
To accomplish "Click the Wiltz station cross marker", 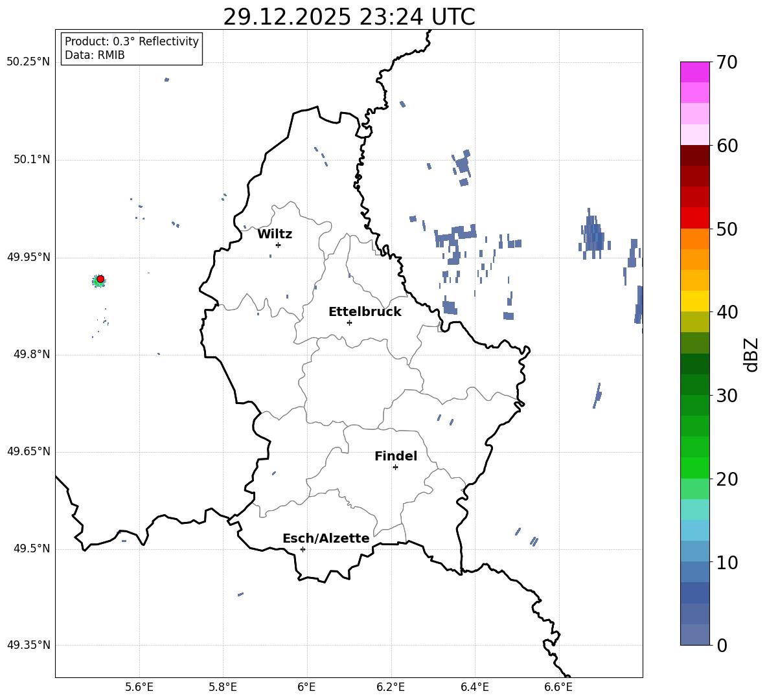I will click(x=279, y=245).
